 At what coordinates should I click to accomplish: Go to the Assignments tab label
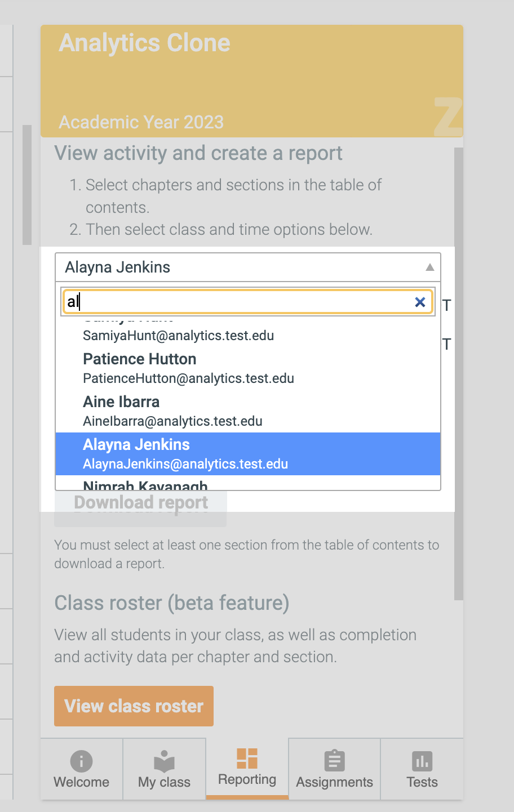click(x=334, y=782)
